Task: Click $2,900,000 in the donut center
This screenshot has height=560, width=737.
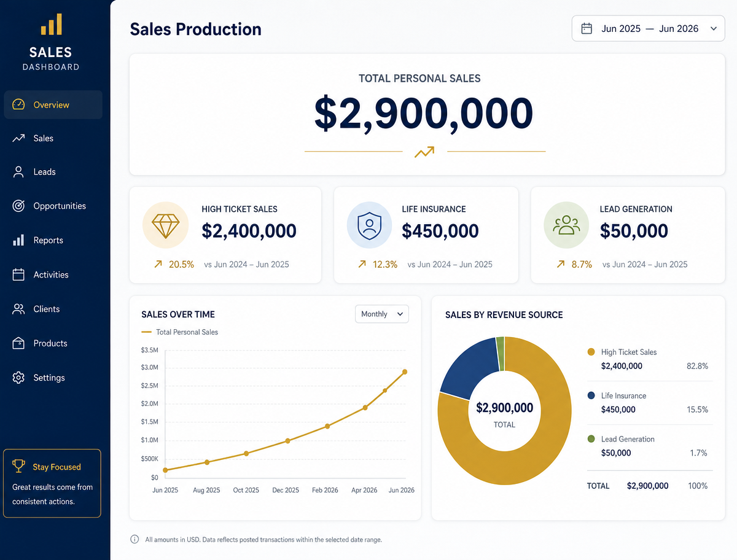Action: point(504,408)
